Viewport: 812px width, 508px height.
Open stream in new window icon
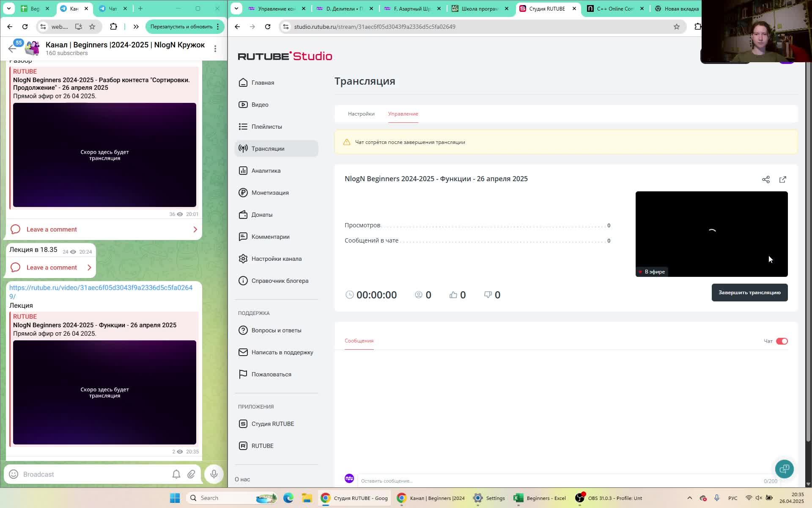coord(782,179)
